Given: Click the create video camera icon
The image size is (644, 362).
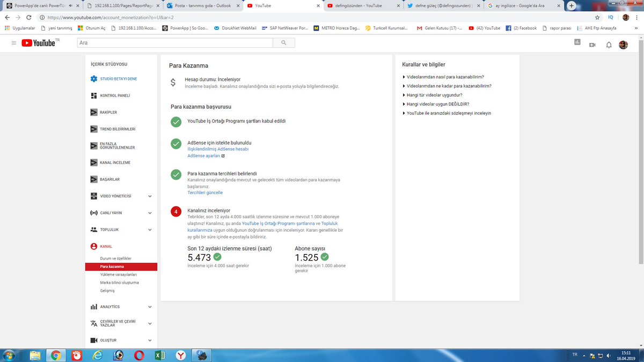Looking at the screenshot, I should (x=592, y=45).
